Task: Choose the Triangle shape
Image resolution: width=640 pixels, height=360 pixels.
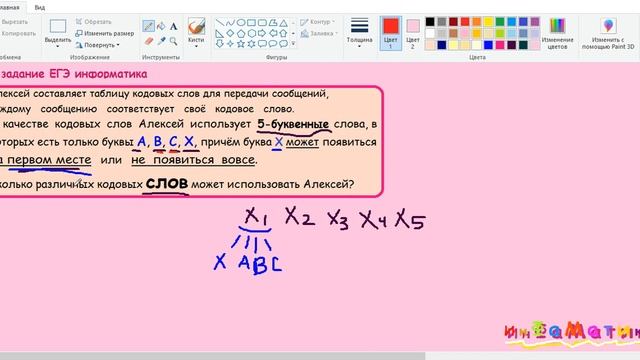Action: point(283,23)
